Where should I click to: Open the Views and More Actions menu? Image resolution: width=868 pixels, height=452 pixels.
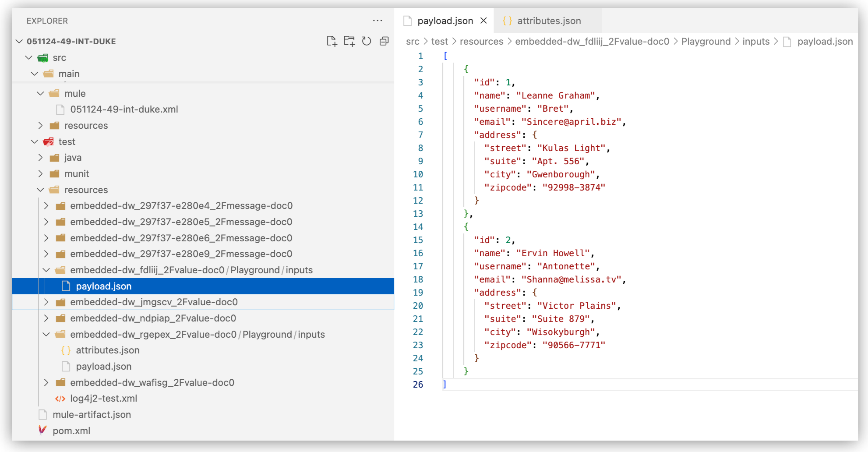(378, 21)
